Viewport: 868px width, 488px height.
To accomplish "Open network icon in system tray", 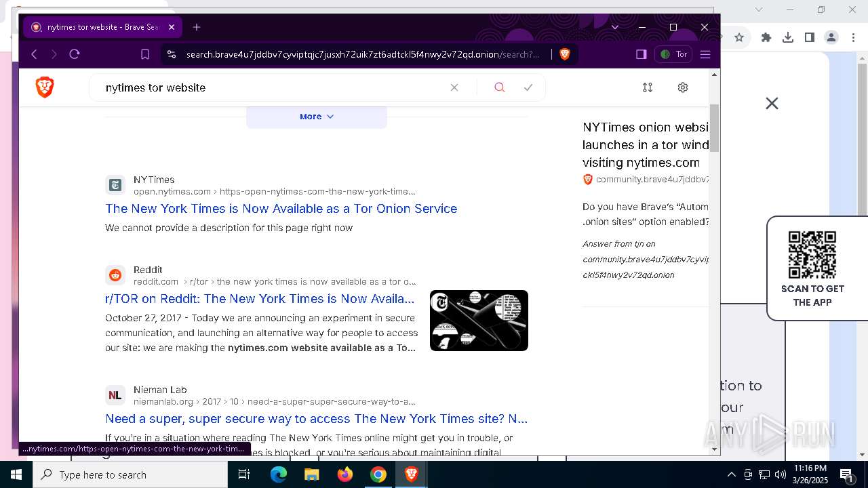I will pyautogui.click(x=764, y=474).
